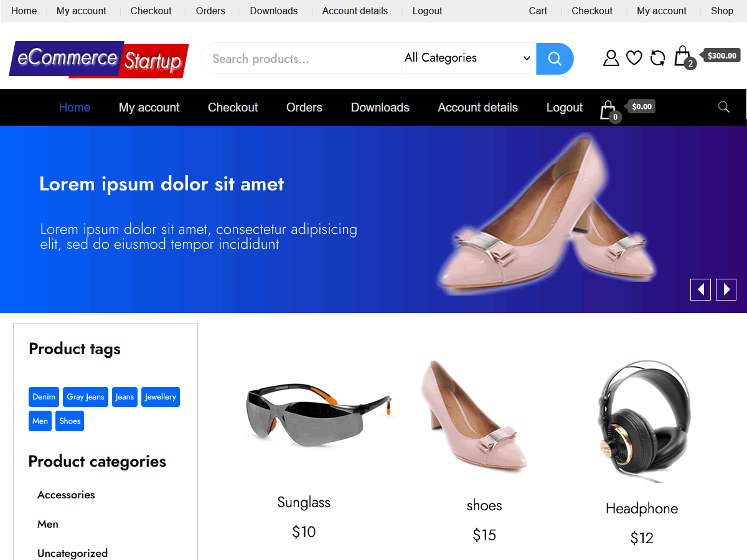Advance the slider with the right arrow

tap(726, 289)
